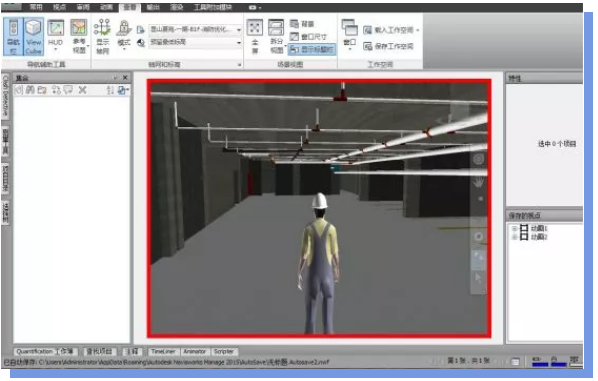Open the Find Items (查找项目) bottom tab
The height and width of the screenshot is (381, 598).
click(x=99, y=352)
